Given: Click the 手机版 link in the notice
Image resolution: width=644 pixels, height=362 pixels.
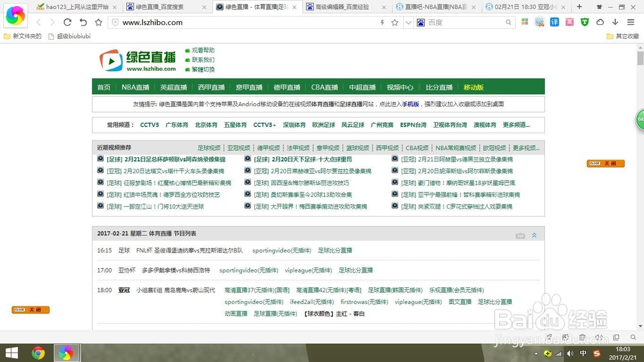Looking at the screenshot, I should click(x=410, y=104).
